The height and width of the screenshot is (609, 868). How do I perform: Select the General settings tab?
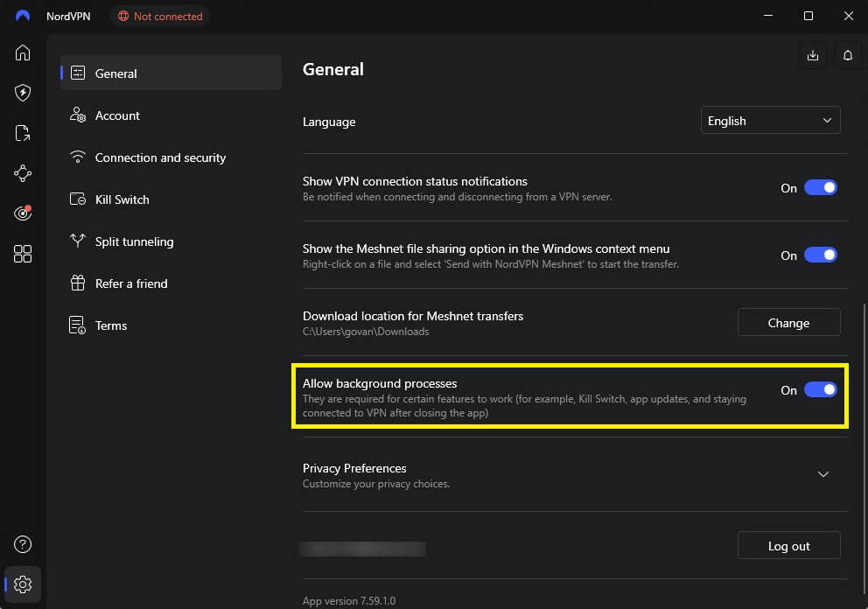tap(171, 73)
